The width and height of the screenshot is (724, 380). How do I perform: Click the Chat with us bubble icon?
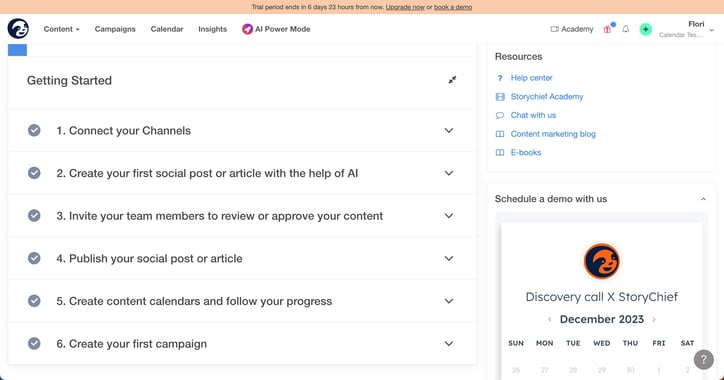pyautogui.click(x=500, y=115)
